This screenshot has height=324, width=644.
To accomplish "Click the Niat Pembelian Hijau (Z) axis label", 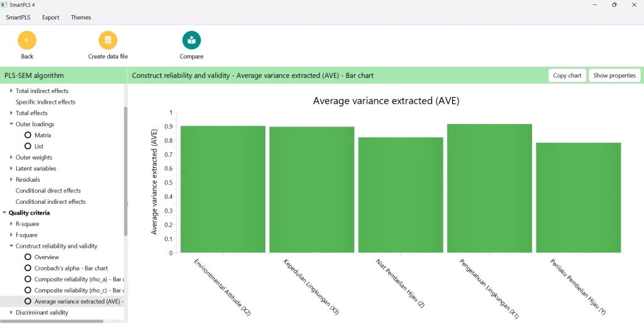I will tap(400, 283).
